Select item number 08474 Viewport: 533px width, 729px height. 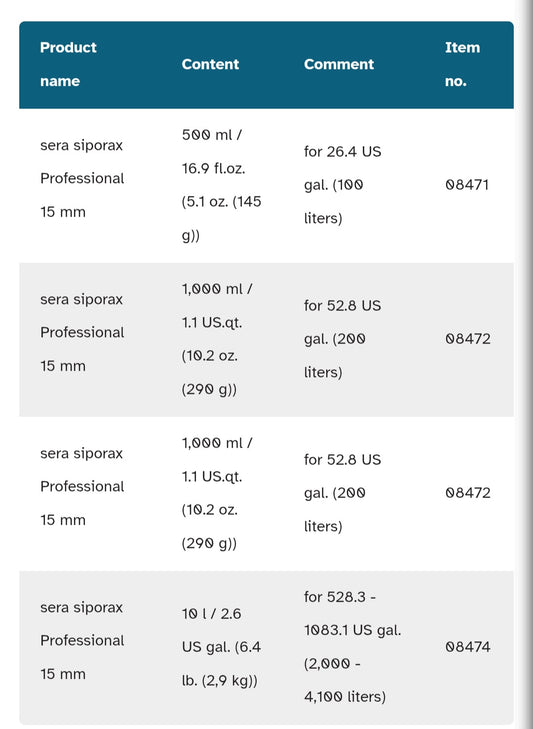(x=467, y=647)
